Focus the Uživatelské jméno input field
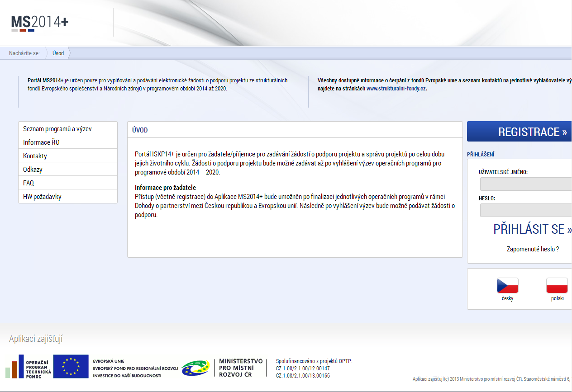Image resolution: width=572 pixels, height=392 pixels. point(526,184)
